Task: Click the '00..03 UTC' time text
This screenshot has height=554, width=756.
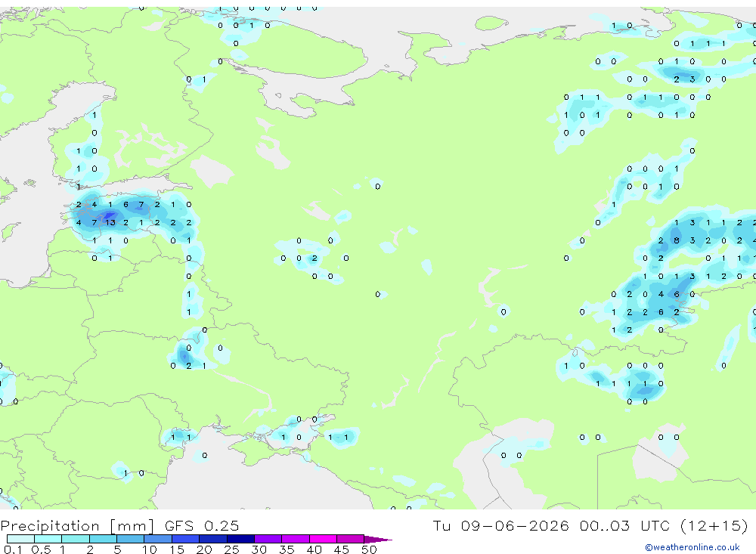Action: click(x=625, y=525)
